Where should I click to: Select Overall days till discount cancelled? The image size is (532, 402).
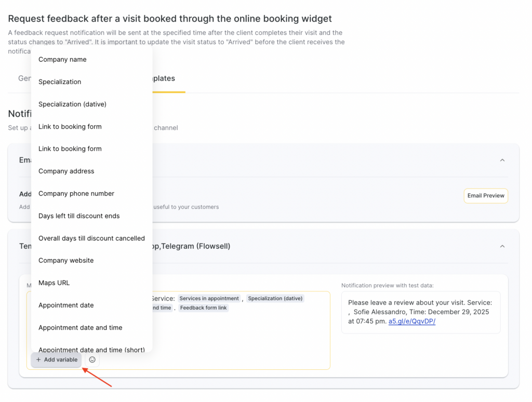pos(91,238)
